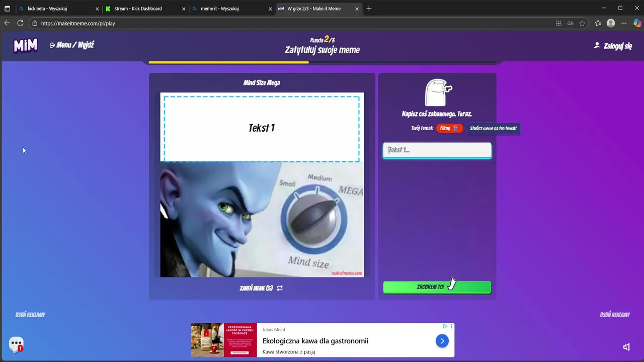Open the Copilot sidebar icon
Screen dimensions: 644x362
(637, 23)
